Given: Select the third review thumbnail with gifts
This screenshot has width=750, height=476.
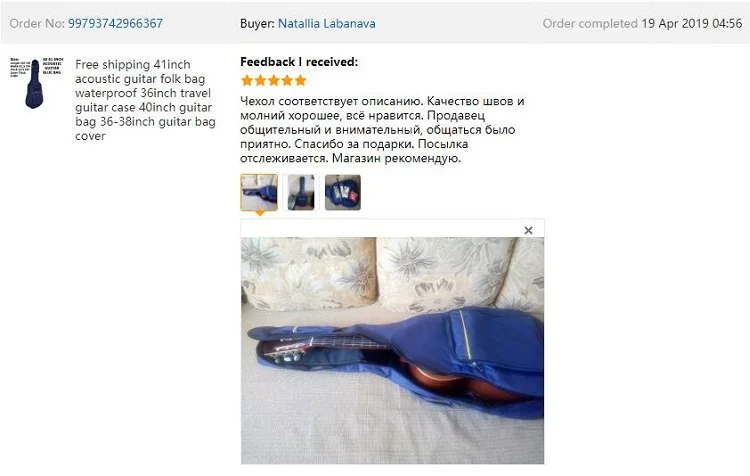Looking at the screenshot, I should pos(343,192).
